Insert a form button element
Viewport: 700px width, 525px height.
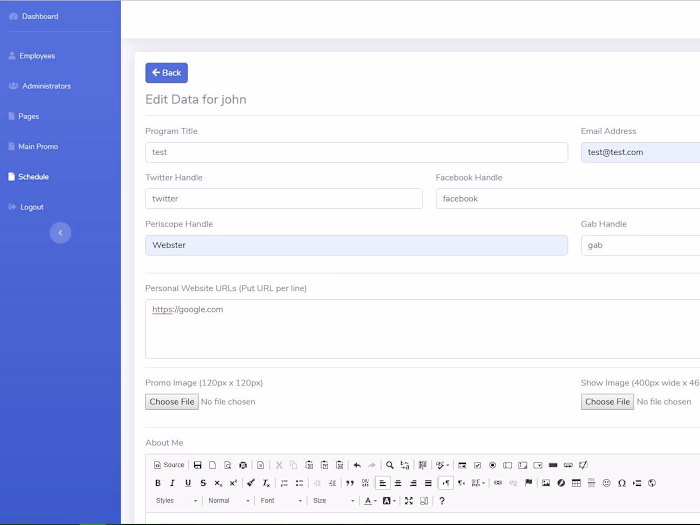pos(553,465)
